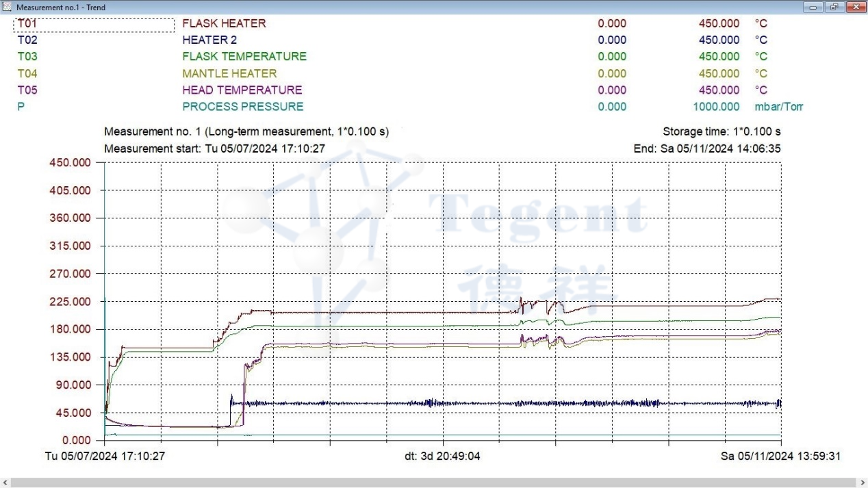Image resolution: width=868 pixels, height=488 pixels.
Task: Close the Measurement no.1 Trend window
Action: click(855, 7)
